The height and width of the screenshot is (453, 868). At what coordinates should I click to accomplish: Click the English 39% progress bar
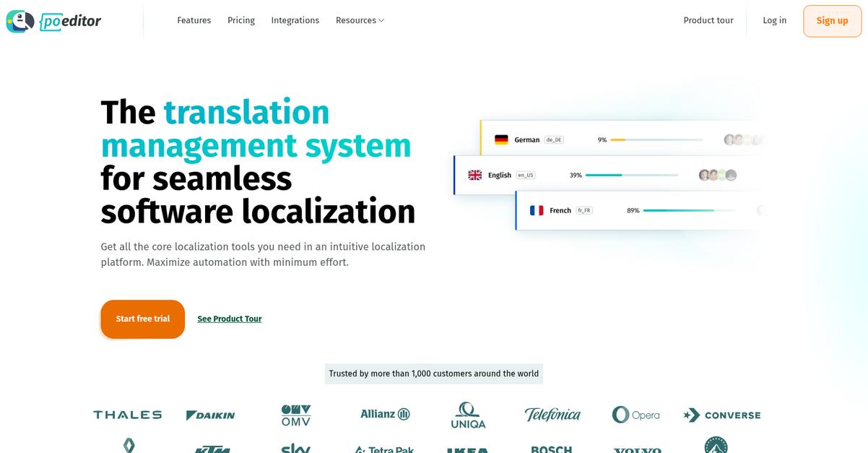pos(631,175)
